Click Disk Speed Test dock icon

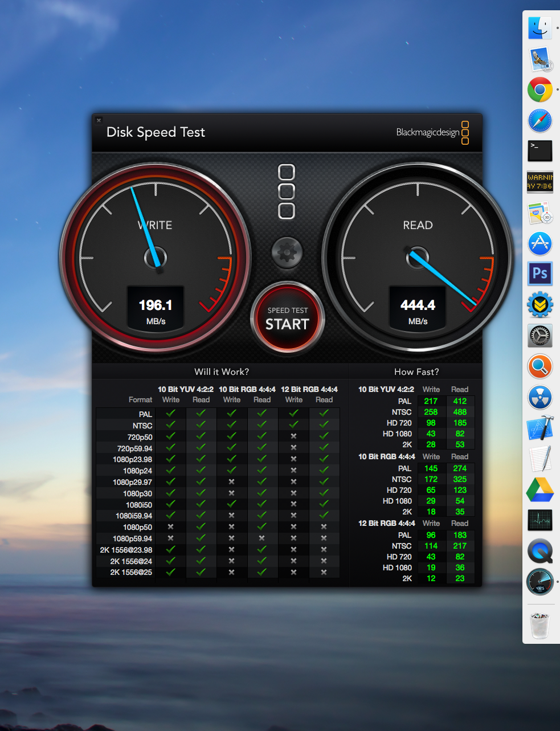pos(539,582)
